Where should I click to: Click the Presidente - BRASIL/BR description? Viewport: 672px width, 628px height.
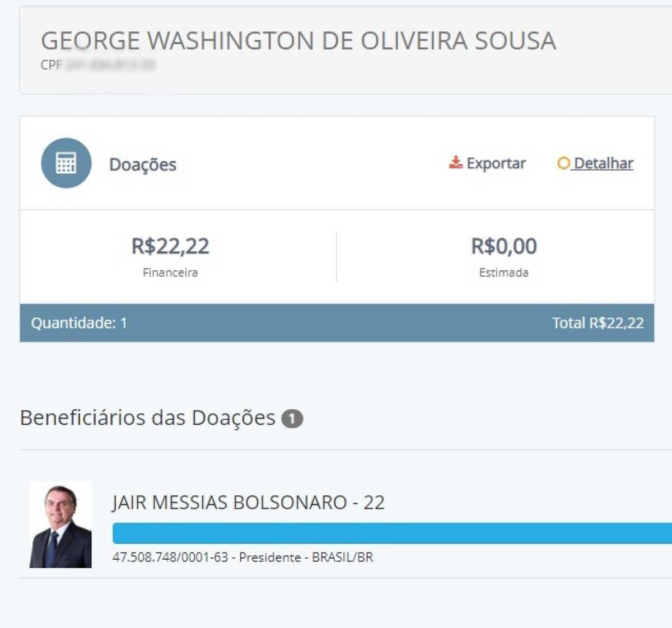click(306, 557)
